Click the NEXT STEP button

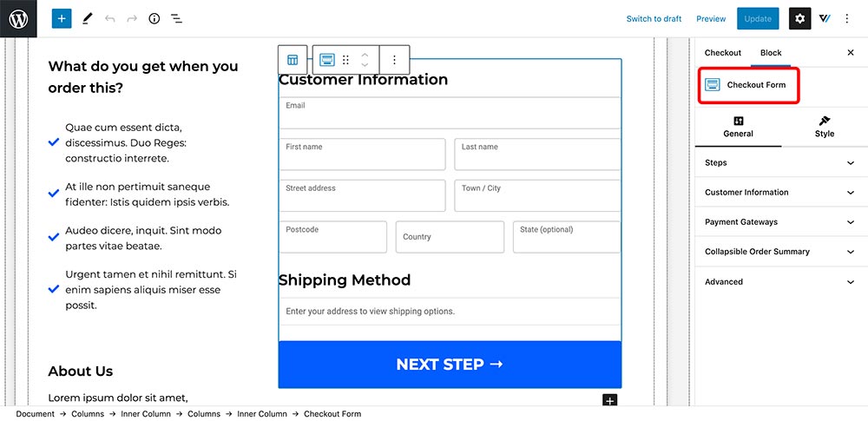450,365
